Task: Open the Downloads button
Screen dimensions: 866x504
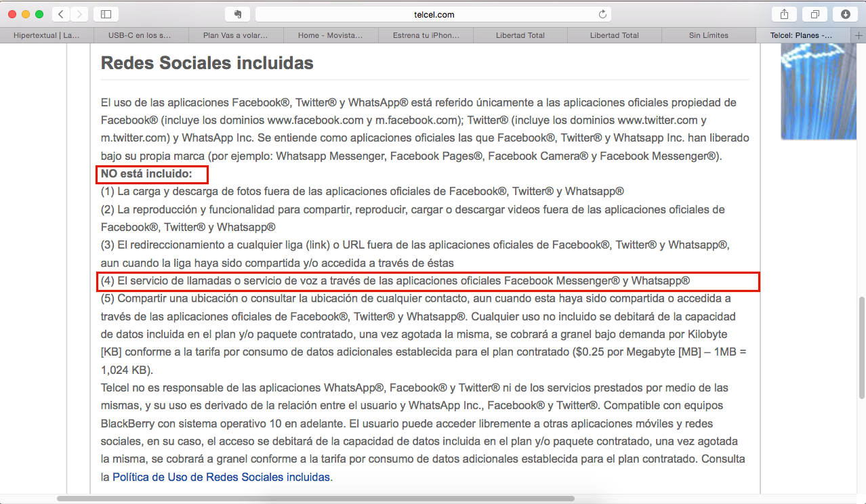Action: click(x=846, y=14)
